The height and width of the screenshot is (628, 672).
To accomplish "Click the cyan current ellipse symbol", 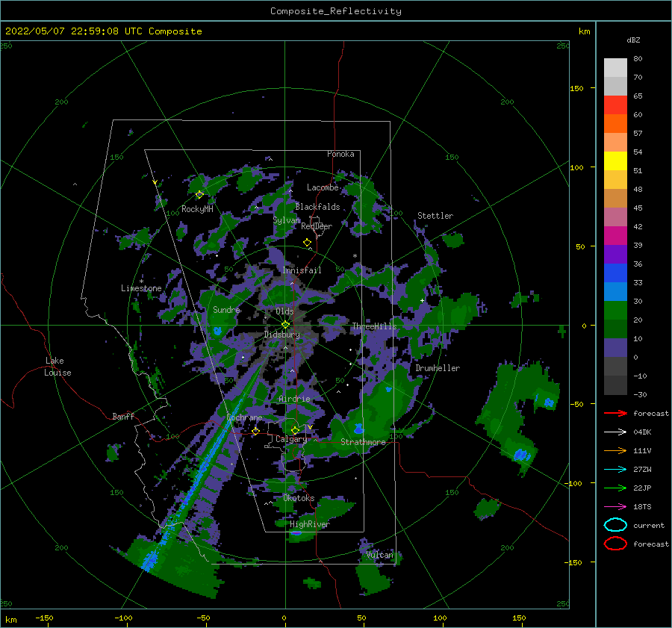I will (615, 525).
